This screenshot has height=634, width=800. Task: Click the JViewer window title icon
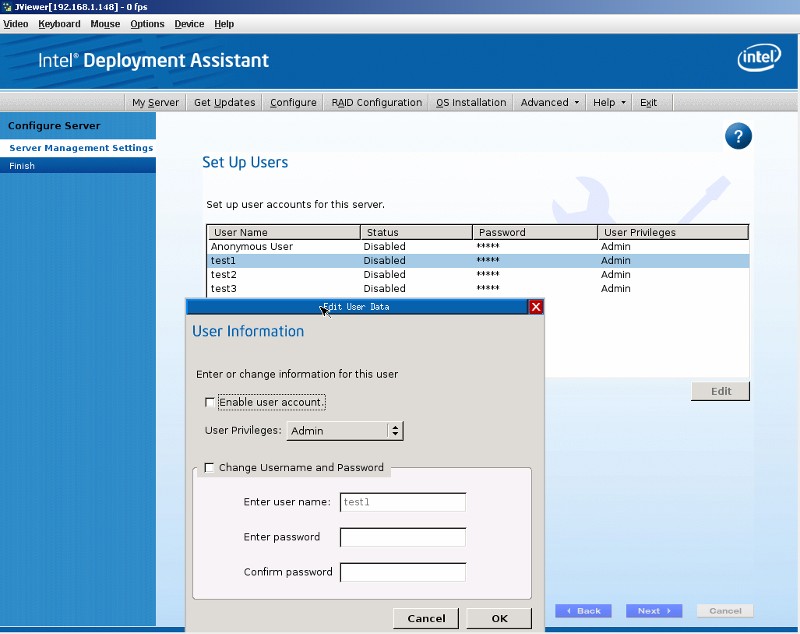click(x=7, y=7)
